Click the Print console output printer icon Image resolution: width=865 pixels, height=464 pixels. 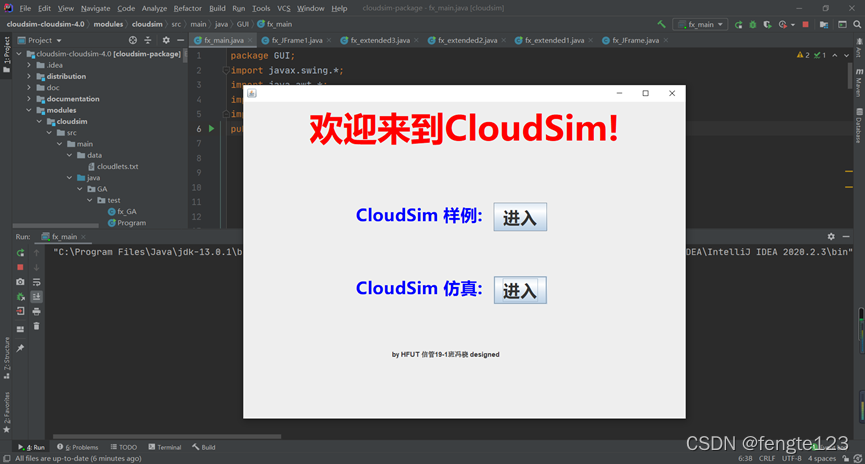[x=36, y=311]
